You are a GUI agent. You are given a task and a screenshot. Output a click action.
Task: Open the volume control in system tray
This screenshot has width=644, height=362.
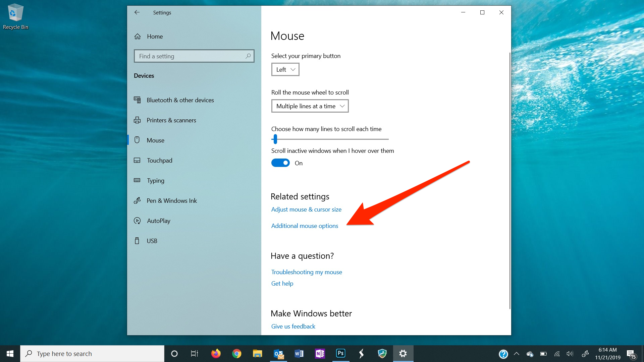tap(570, 353)
